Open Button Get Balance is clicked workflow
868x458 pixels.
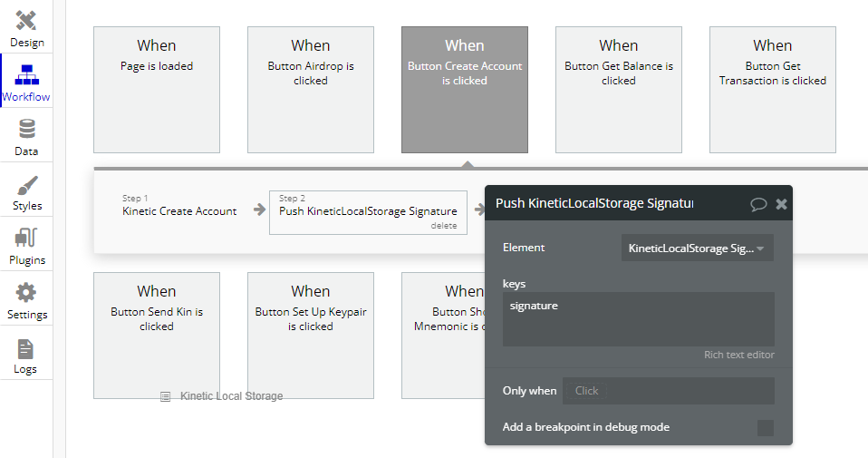pos(619,89)
